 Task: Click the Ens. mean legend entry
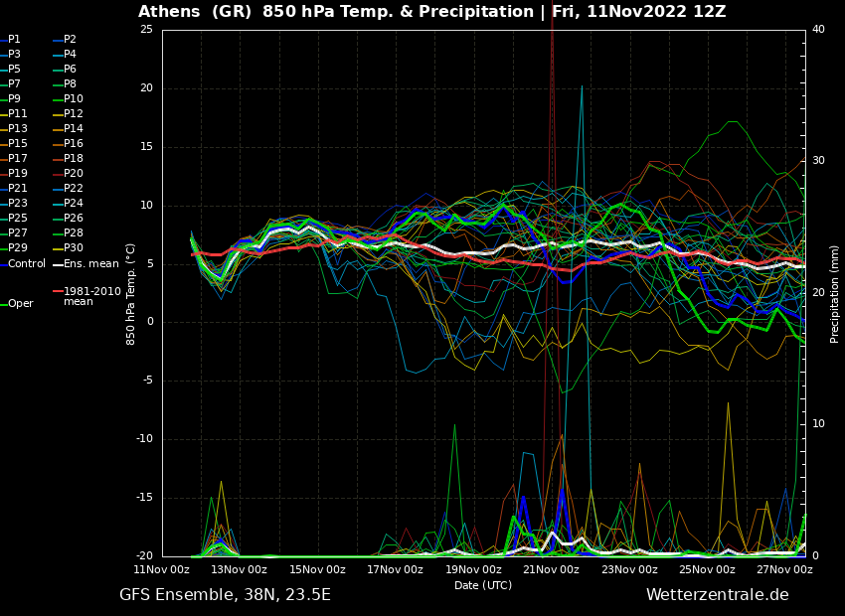[90, 264]
